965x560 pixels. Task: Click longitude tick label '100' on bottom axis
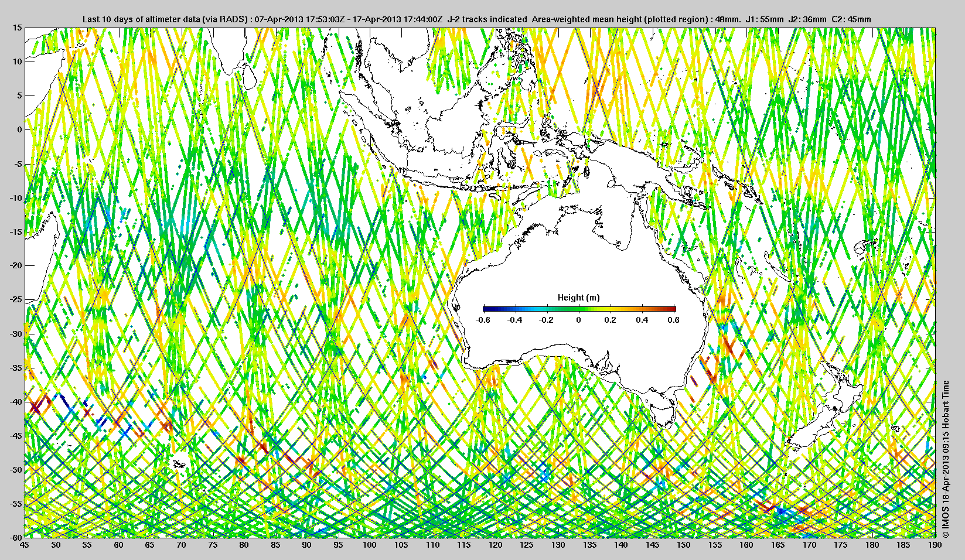(370, 545)
